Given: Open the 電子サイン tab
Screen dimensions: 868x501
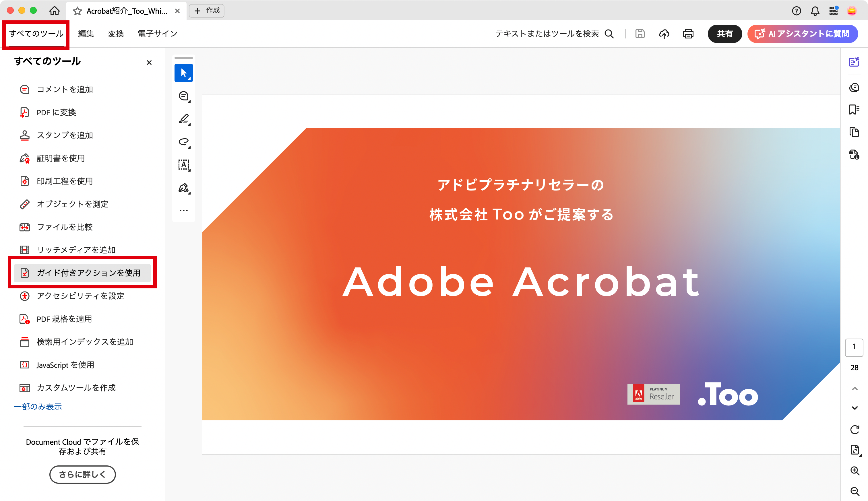Looking at the screenshot, I should click(x=157, y=34).
